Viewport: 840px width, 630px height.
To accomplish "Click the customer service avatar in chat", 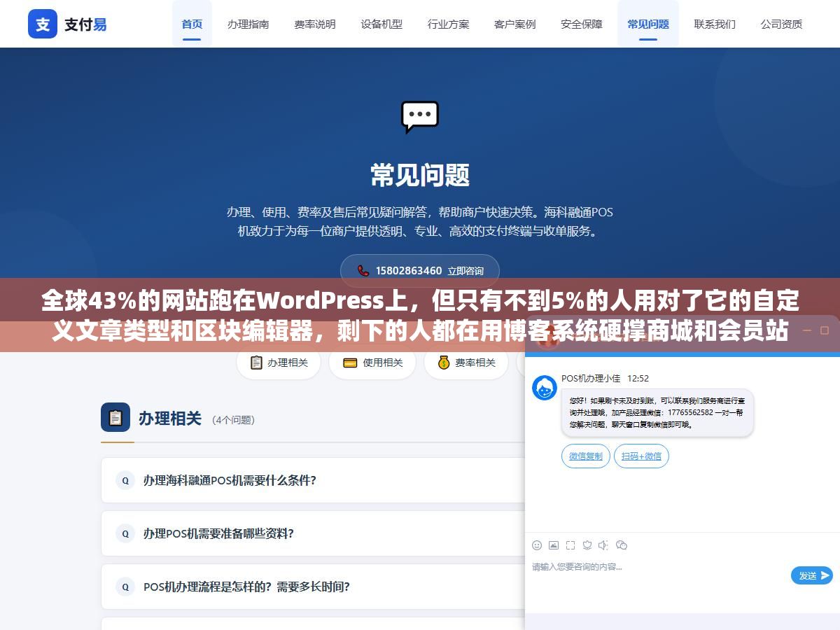I will coord(545,388).
